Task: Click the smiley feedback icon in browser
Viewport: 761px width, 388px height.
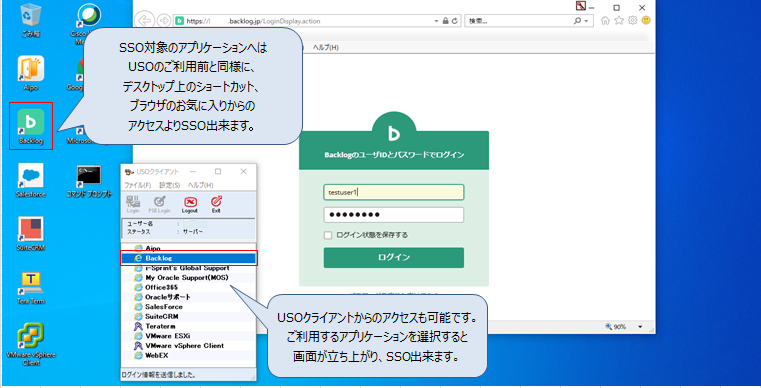Action: coord(645,20)
